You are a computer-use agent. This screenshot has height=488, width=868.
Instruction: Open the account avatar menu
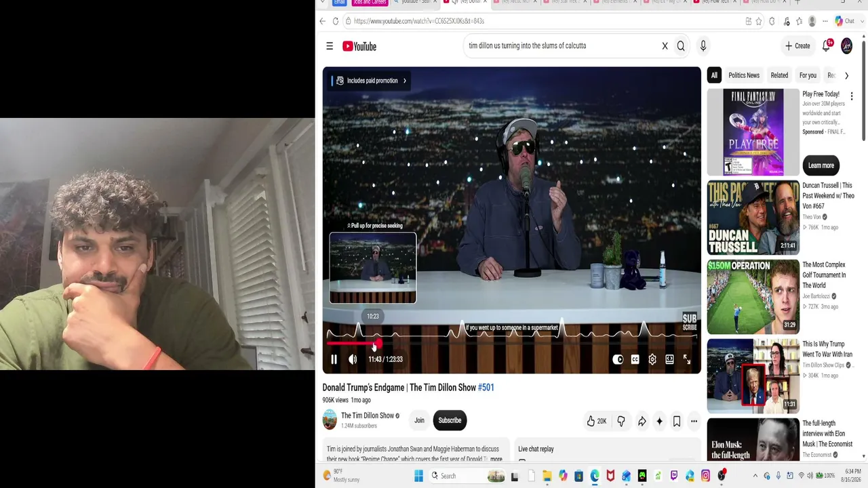point(847,46)
